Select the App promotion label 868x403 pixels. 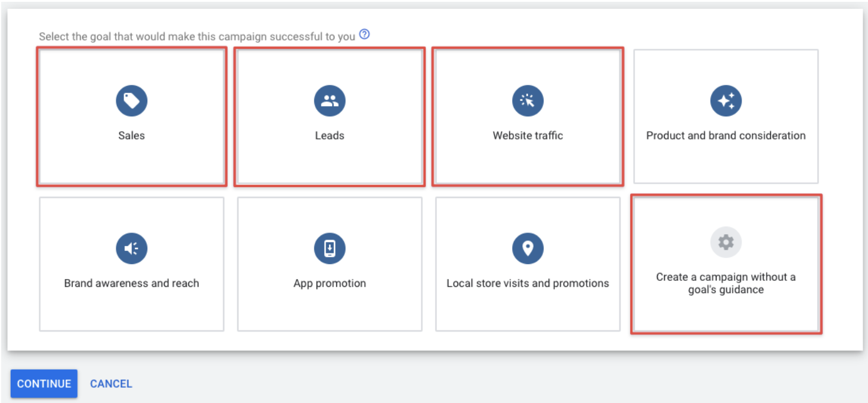pyautogui.click(x=330, y=283)
